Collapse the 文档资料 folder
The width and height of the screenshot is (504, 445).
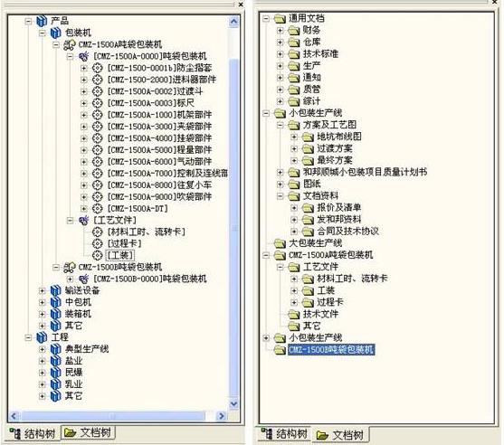[280, 195]
